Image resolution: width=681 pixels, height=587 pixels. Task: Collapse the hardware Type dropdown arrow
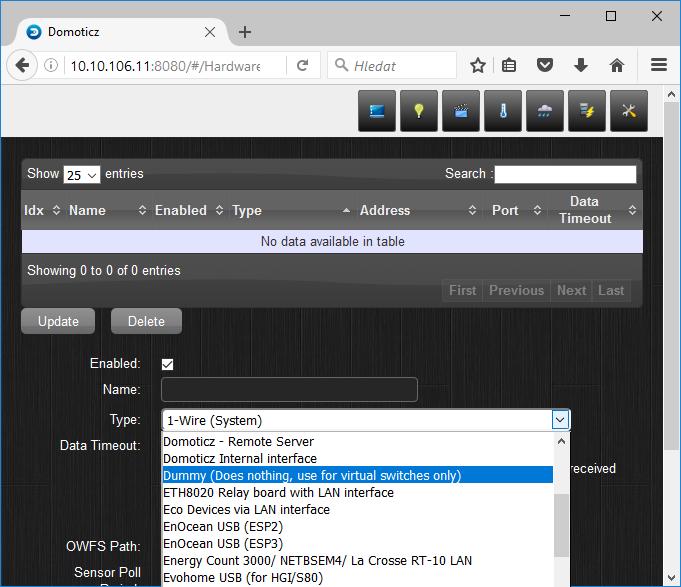pyautogui.click(x=560, y=420)
